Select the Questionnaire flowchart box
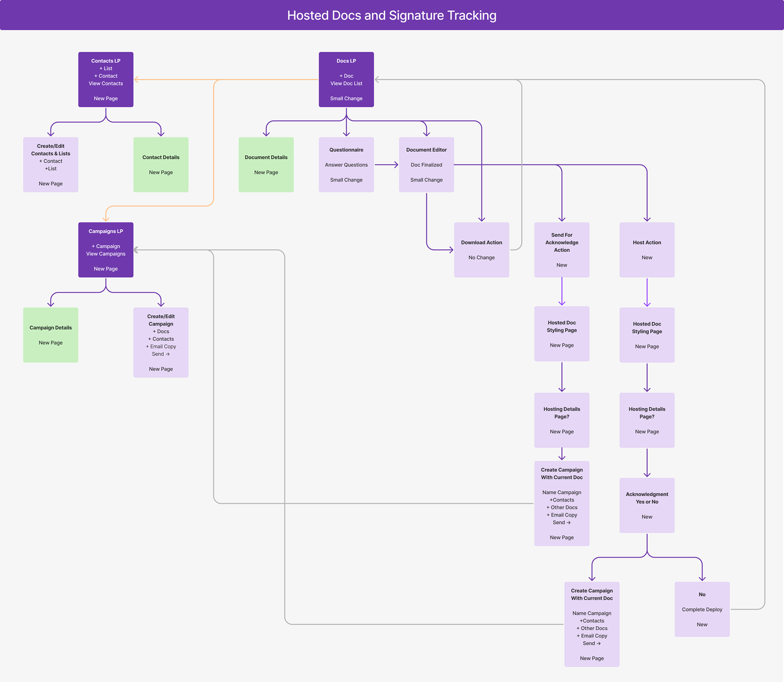This screenshot has width=784, height=682. [346, 164]
